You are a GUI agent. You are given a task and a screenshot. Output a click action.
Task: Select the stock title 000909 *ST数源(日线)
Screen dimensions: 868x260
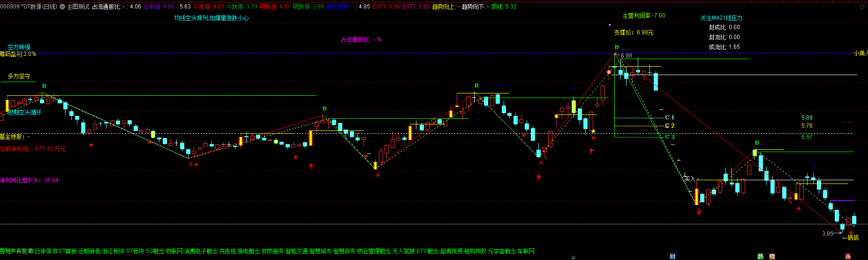coord(29,7)
